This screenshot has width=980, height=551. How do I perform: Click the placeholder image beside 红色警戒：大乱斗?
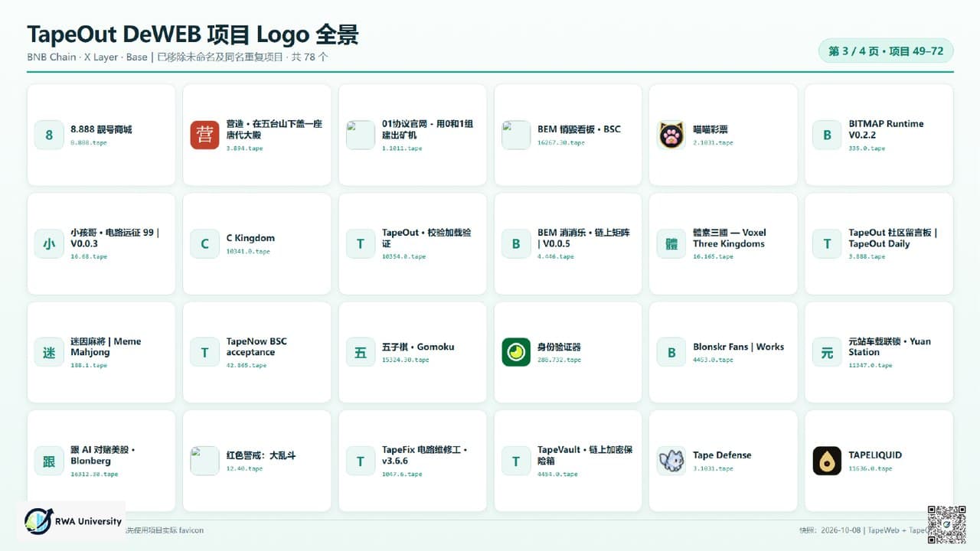[x=204, y=461]
